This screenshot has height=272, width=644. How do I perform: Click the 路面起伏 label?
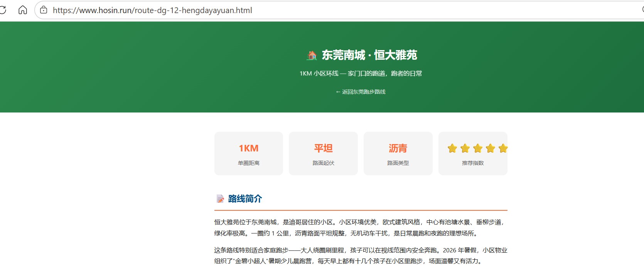324,163
